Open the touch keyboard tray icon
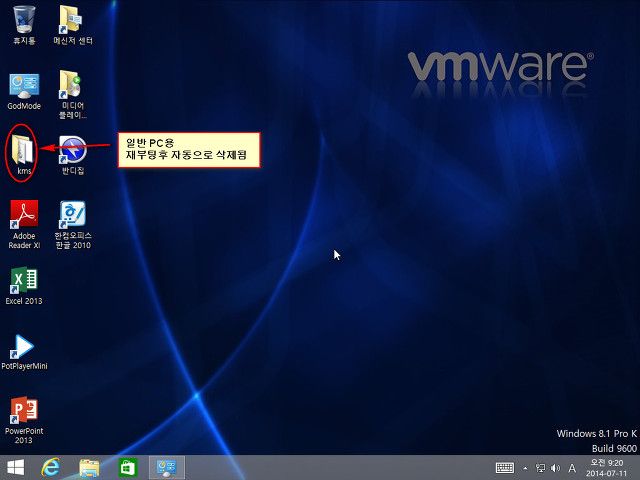The width and height of the screenshot is (640, 480). (x=504, y=468)
